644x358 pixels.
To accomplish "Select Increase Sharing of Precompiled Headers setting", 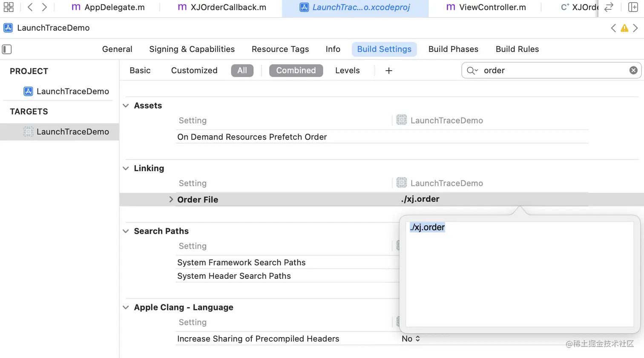I will (x=258, y=338).
